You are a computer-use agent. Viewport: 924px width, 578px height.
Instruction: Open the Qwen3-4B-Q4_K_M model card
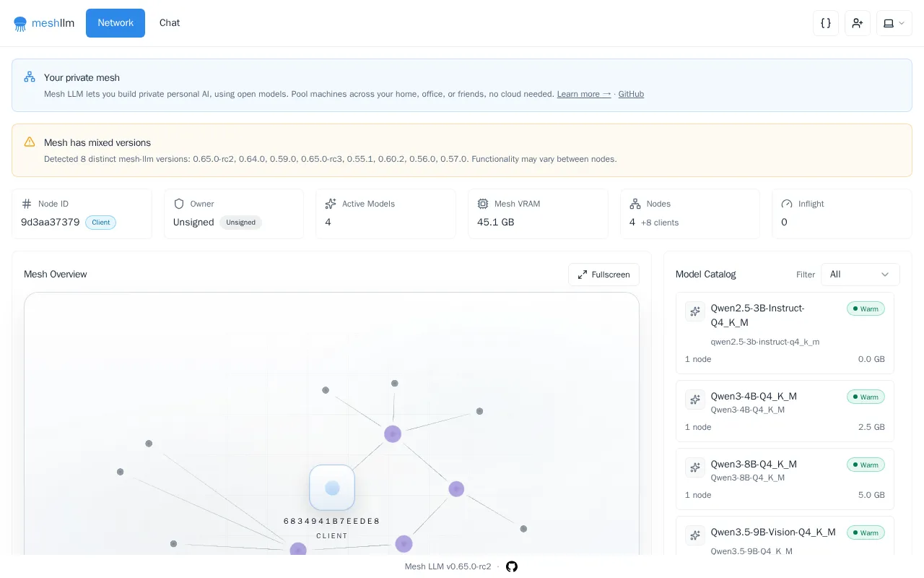(785, 411)
